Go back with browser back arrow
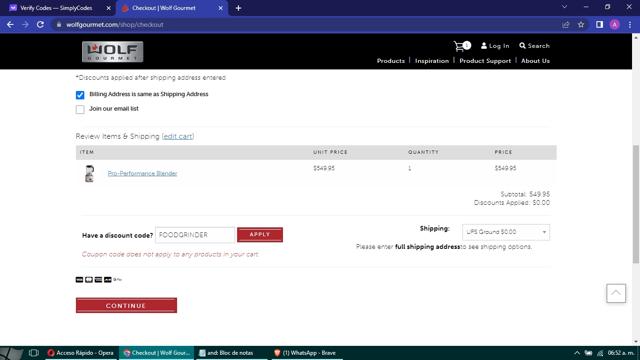Viewport: 640px width, 360px height. 10,24
